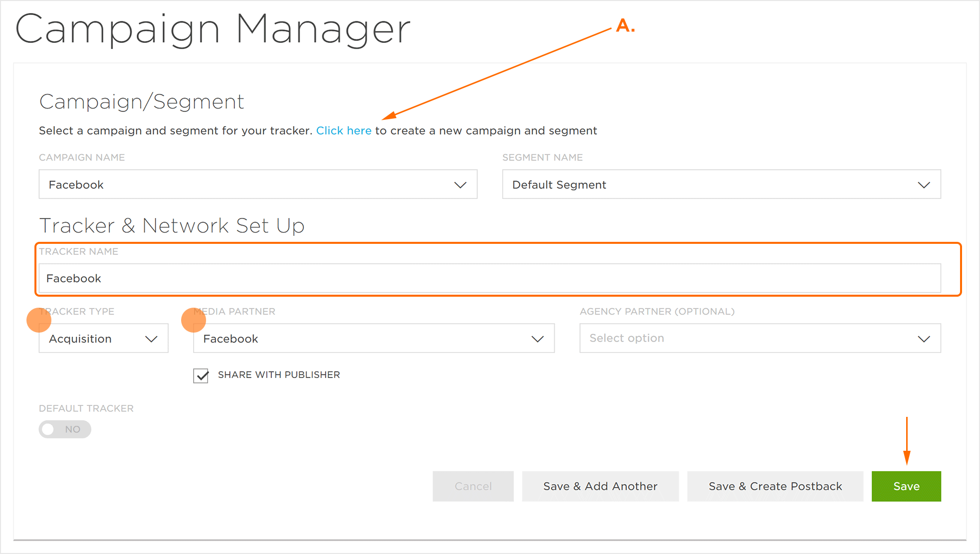Click the orange marker dot beside Media Partner
Image resolution: width=980 pixels, height=554 pixels.
point(194,320)
